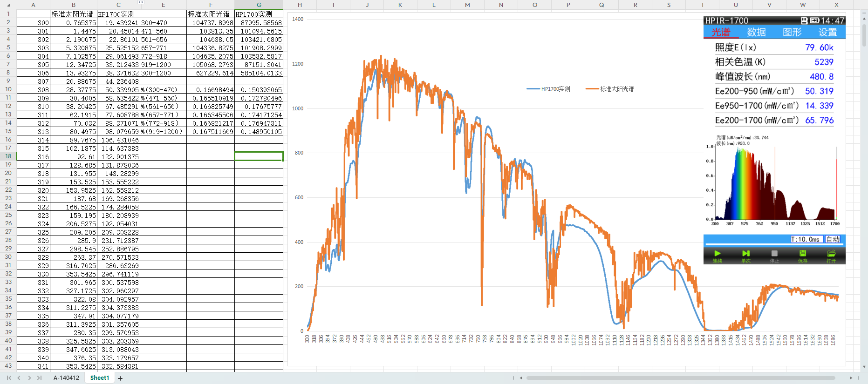The image size is (868, 384).
Task: Go to first sheet navigation arrow
Action: click(9, 378)
